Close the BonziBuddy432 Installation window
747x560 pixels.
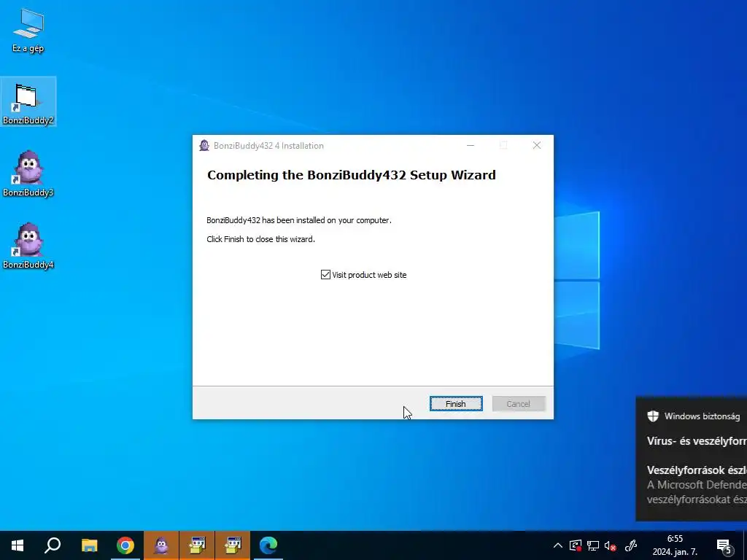pos(537,145)
